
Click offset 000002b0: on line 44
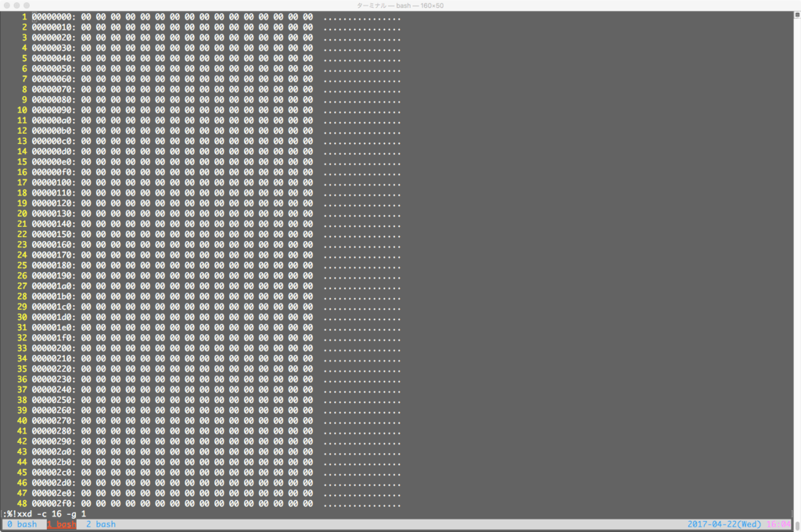(x=54, y=462)
